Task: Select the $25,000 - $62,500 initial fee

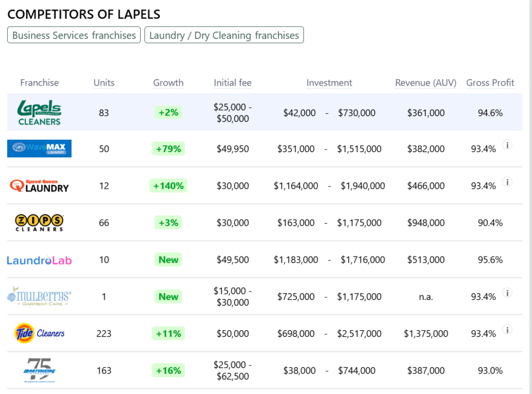Action: [x=233, y=371]
